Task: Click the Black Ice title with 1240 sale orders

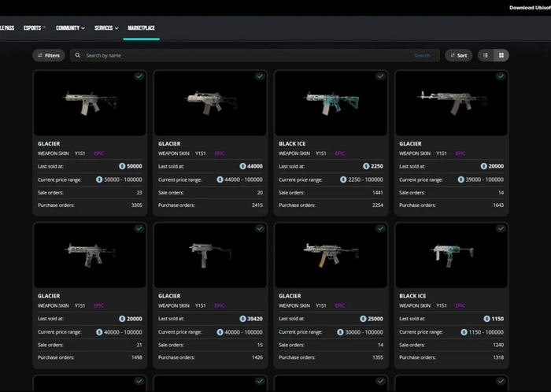Action: (x=412, y=296)
